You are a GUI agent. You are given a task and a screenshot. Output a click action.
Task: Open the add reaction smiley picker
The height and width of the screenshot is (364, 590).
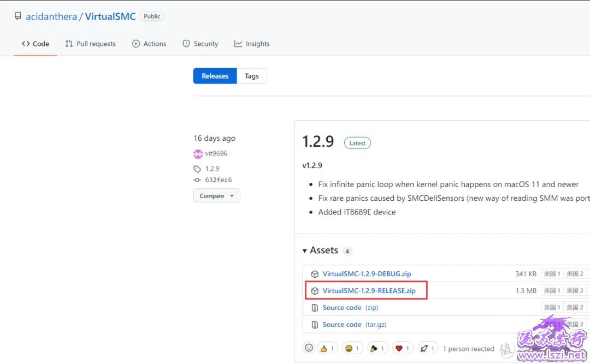tap(309, 348)
